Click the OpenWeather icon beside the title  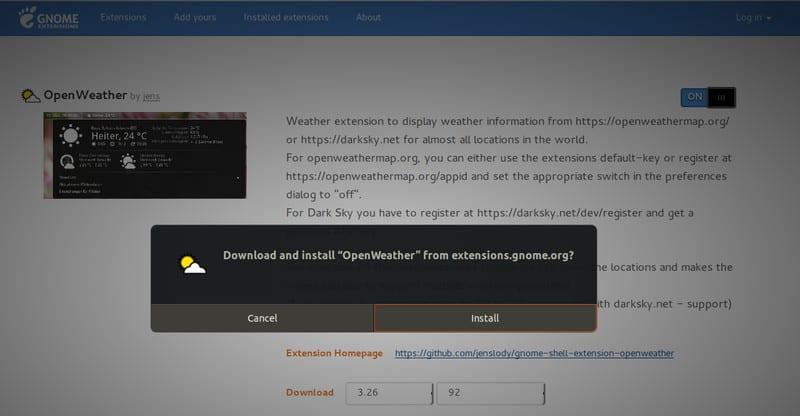coord(30,95)
